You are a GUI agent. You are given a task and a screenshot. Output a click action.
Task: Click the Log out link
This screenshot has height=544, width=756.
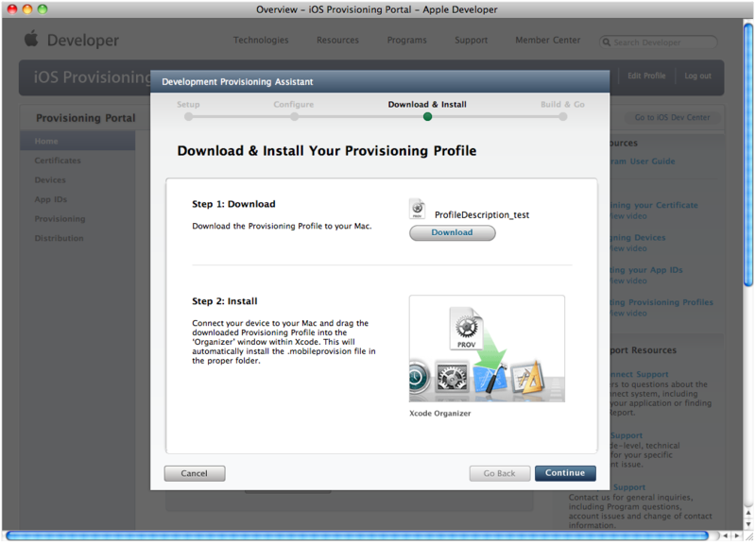[697, 76]
